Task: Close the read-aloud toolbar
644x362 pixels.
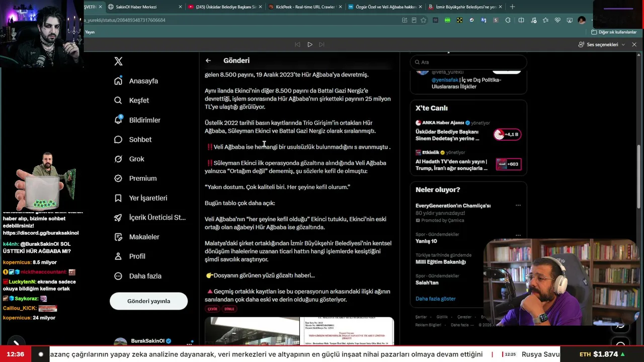Action: tap(634, 44)
